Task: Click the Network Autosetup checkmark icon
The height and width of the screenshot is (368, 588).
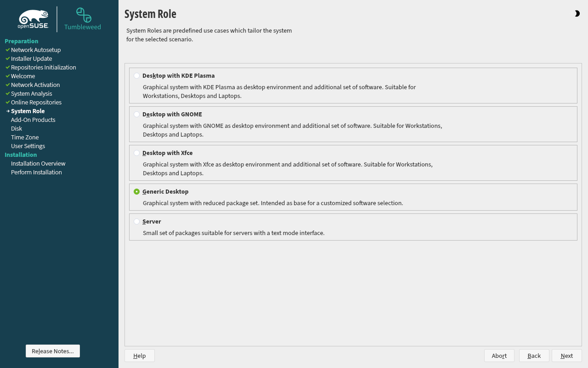Action: (x=8, y=50)
